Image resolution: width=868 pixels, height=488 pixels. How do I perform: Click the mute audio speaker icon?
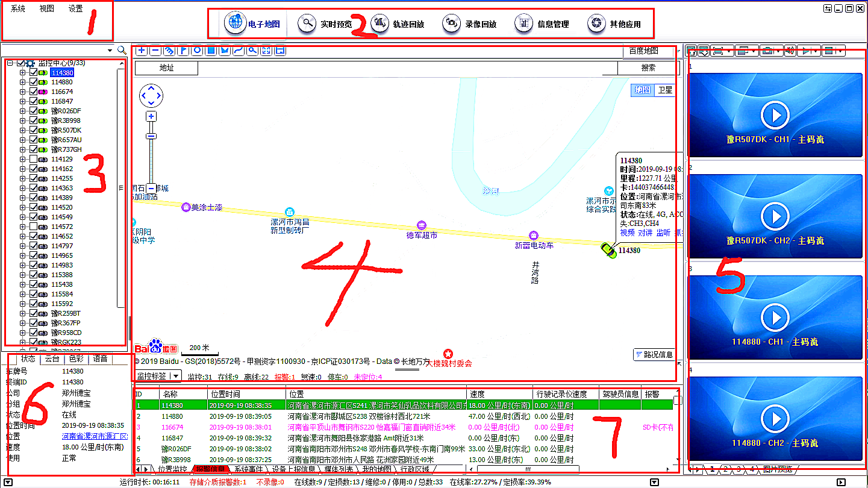click(790, 51)
